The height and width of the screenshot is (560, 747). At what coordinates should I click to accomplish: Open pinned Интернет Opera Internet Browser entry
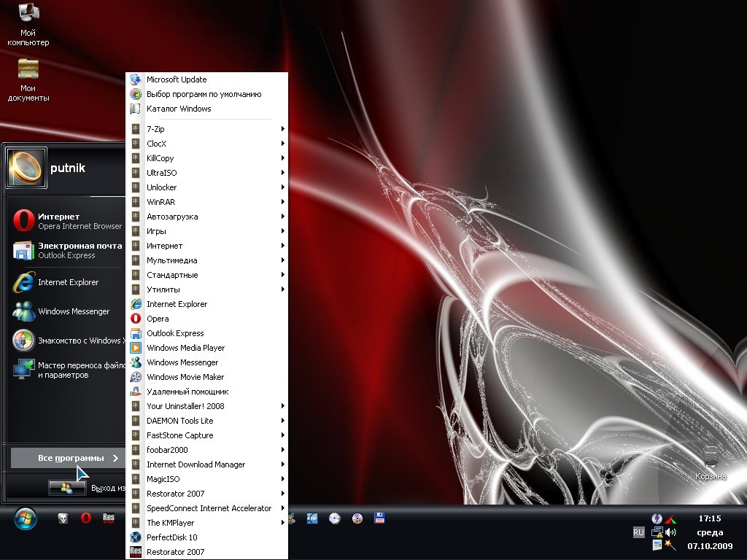[x=68, y=221]
